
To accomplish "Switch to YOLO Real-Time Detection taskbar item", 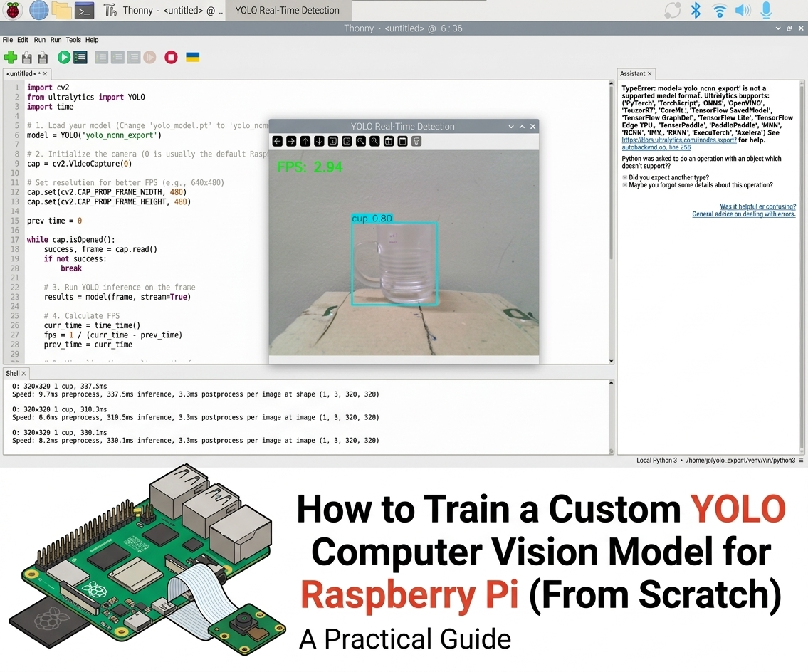I will click(288, 10).
